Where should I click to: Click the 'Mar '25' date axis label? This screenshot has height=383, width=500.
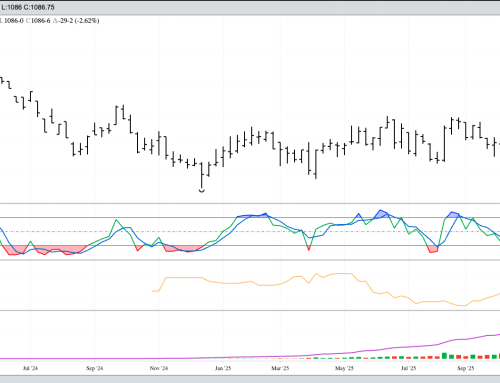[280, 368]
